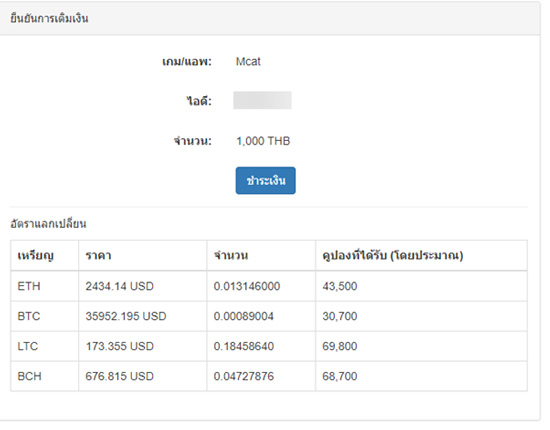
Task: Click the คูปองที่ได้รับ column header
Action: coord(393,255)
